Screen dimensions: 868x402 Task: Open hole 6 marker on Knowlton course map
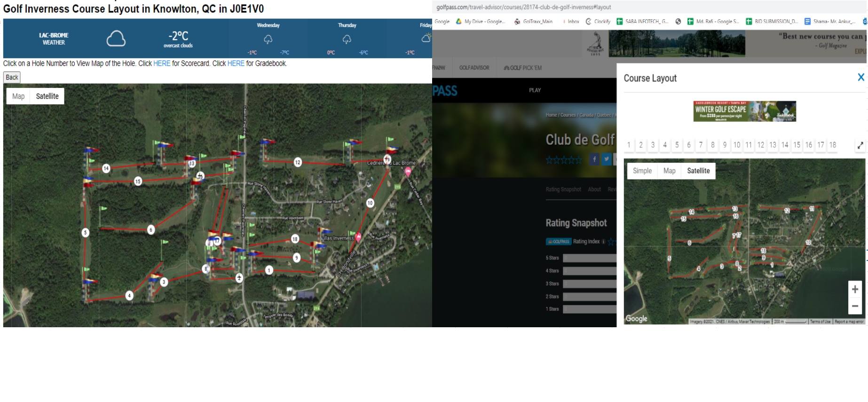(151, 229)
